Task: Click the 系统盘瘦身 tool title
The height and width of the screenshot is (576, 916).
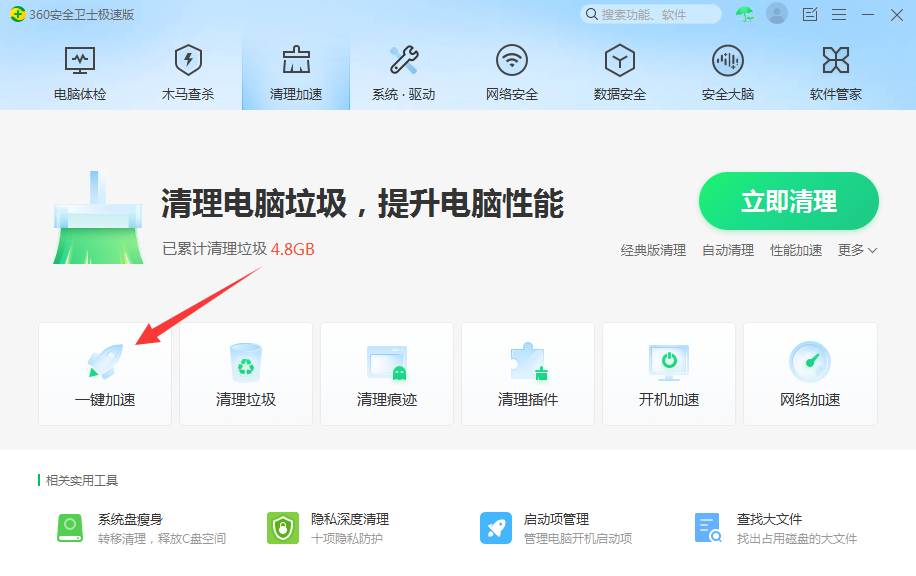Action: (x=130, y=519)
